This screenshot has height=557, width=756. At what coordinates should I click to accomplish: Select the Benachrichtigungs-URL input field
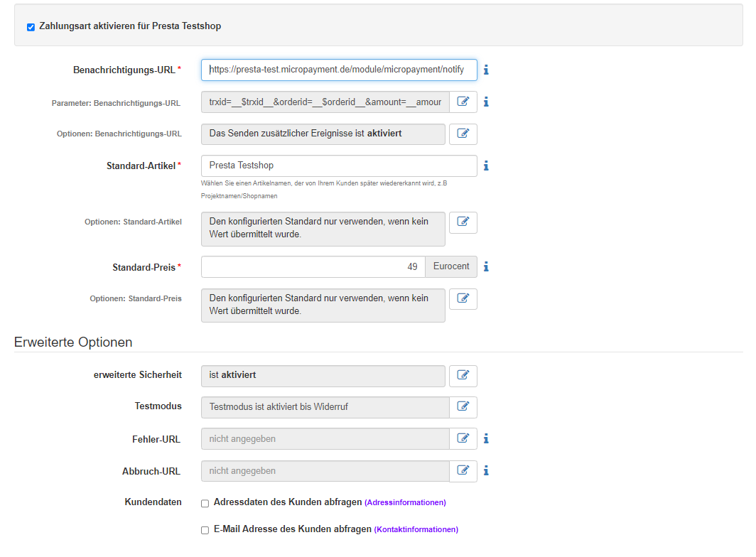click(x=339, y=70)
